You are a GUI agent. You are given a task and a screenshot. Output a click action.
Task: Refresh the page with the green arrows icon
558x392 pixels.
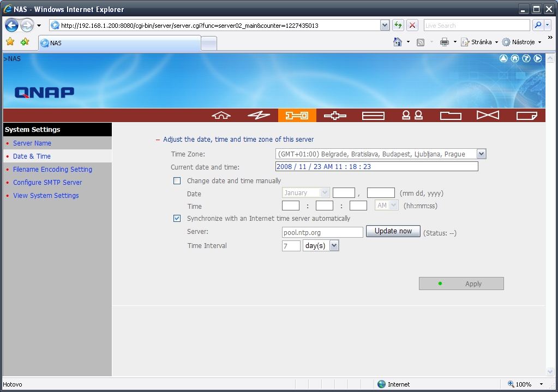pyautogui.click(x=398, y=25)
